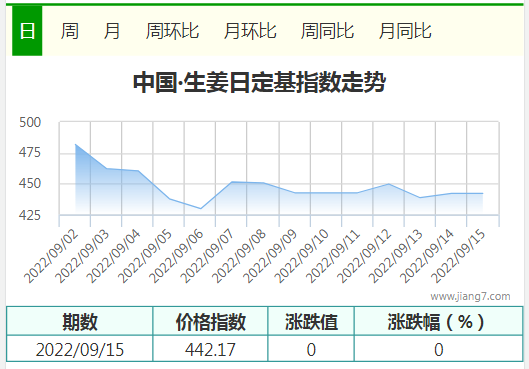
Task: Click the 2022/09/07 x-axis label
Action: (x=208, y=256)
